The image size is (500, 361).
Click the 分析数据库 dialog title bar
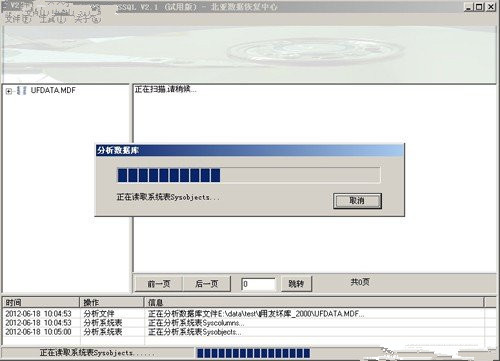point(250,150)
